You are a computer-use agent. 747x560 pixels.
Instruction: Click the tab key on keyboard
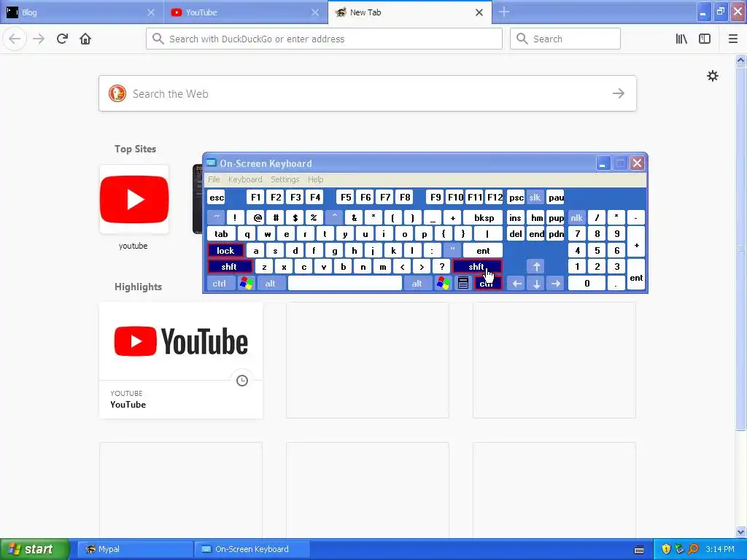221,234
